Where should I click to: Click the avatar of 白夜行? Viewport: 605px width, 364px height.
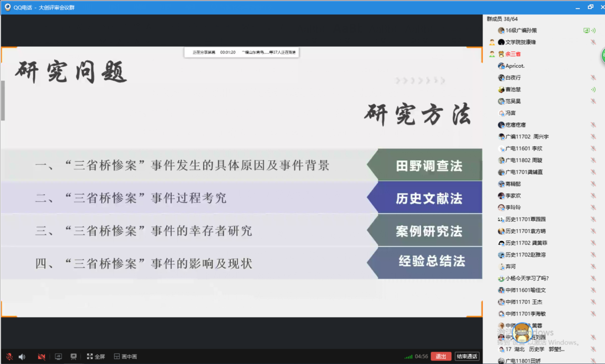click(x=501, y=78)
